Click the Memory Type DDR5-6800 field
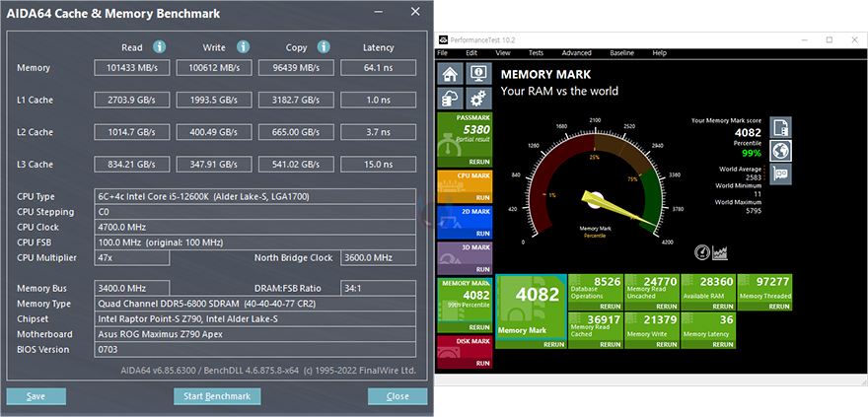Viewport: 868px width, 417px height. 255,304
